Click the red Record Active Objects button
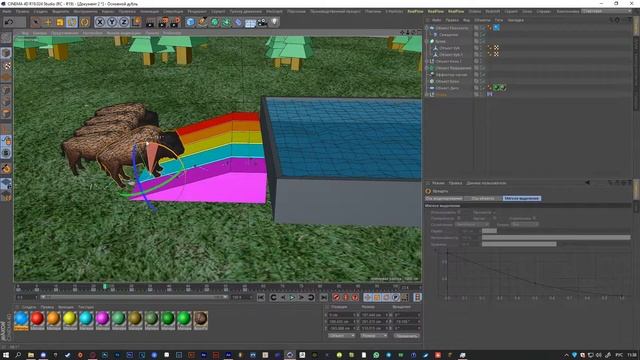 coord(336,298)
